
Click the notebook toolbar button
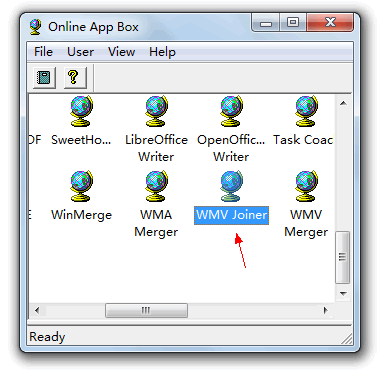point(44,77)
